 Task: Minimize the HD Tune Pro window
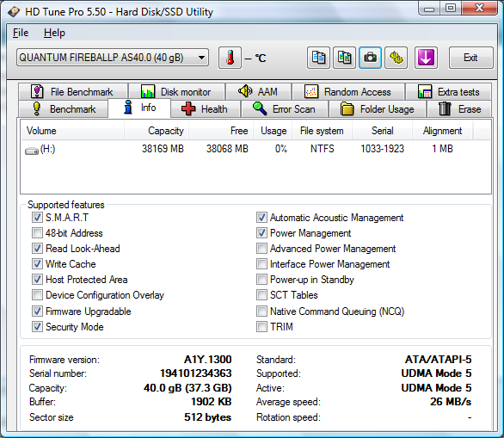click(429, 9)
